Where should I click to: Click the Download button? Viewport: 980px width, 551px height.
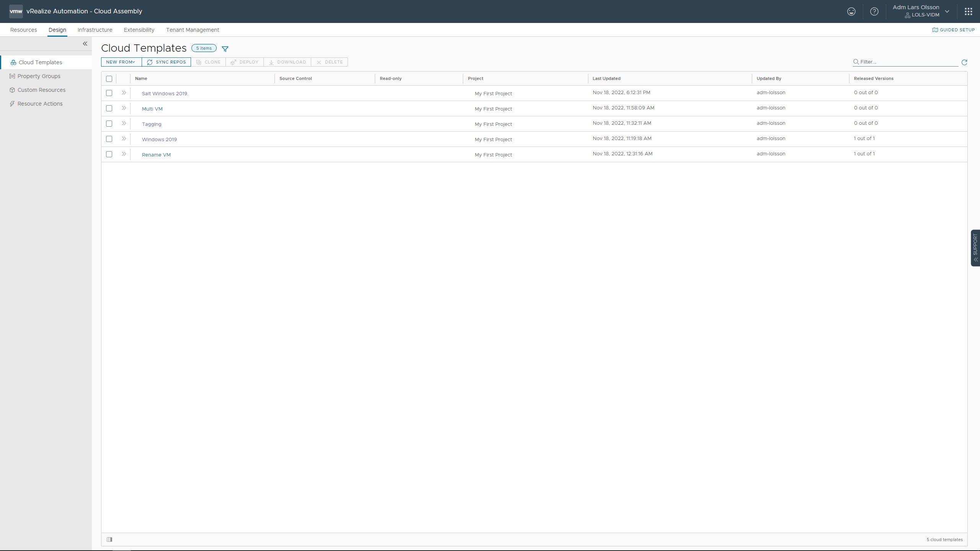(287, 62)
